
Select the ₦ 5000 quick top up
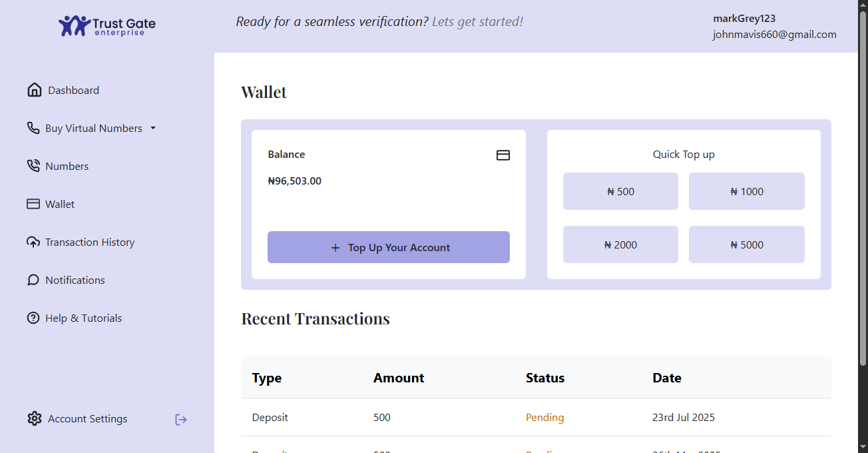[746, 244]
